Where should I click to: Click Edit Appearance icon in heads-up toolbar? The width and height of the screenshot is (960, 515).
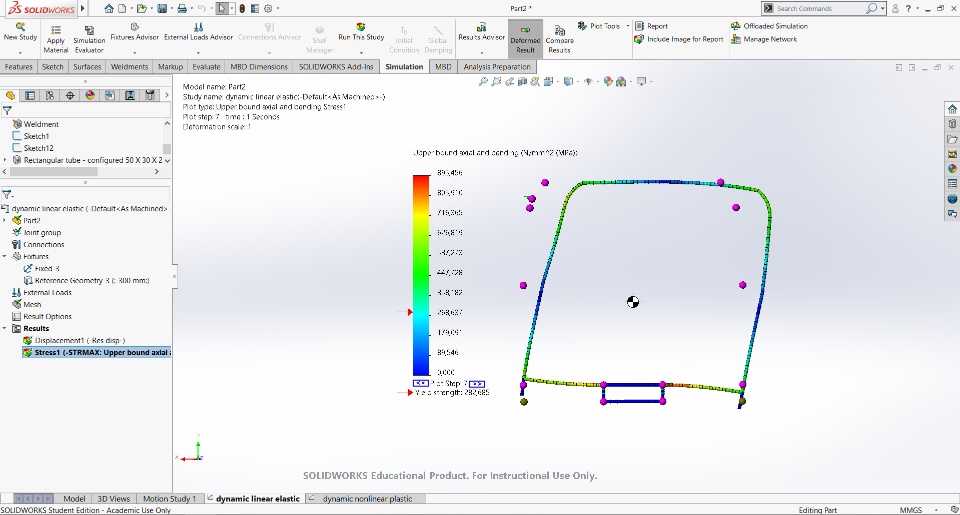(608, 81)
